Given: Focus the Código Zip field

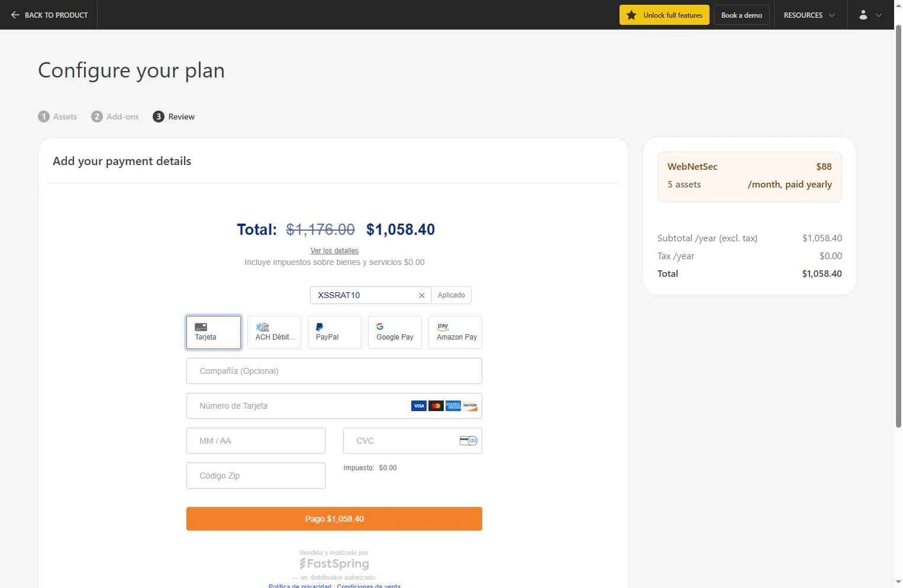Looking at the screenshot, I should tap(256, 476).
